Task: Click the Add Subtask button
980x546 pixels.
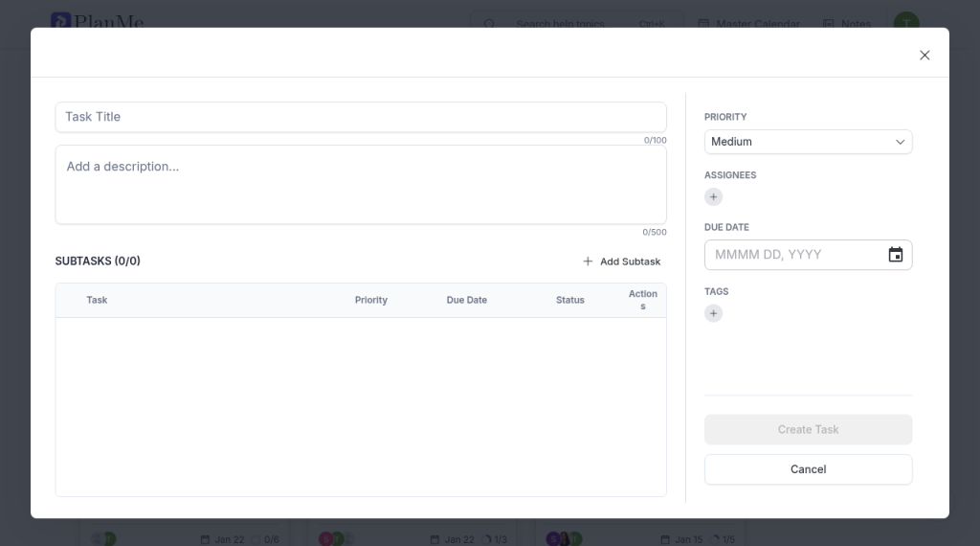Action: tap(622, 262)
